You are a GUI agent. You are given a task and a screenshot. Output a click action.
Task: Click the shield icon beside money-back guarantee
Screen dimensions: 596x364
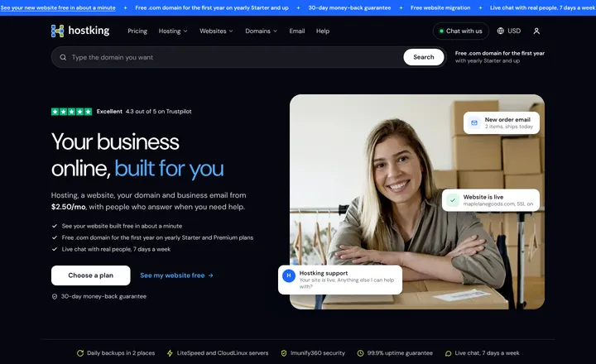pyautogui.click(x=55, y=296)
